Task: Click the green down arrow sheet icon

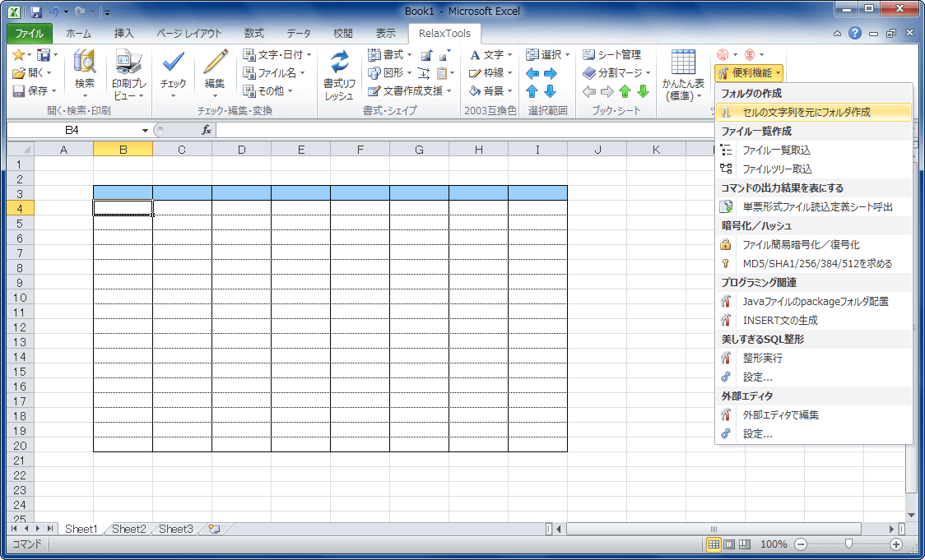Action: pos(644,91)
